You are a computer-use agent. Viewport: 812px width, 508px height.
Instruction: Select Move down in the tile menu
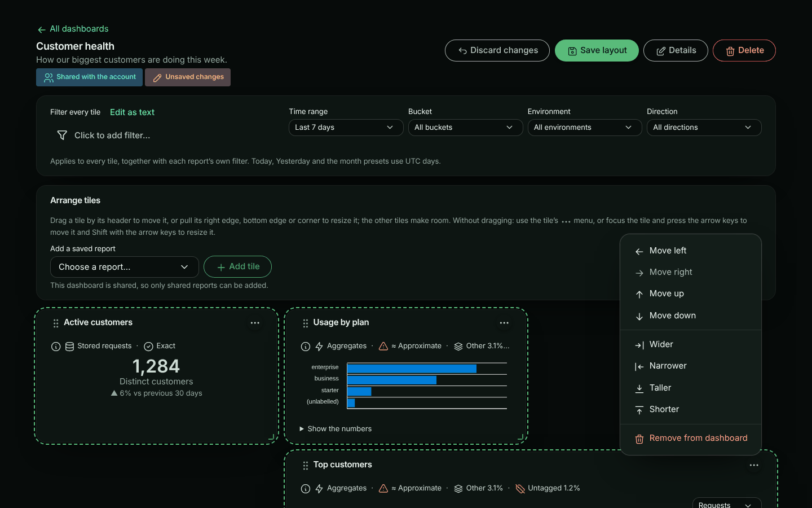click(691, 316)
